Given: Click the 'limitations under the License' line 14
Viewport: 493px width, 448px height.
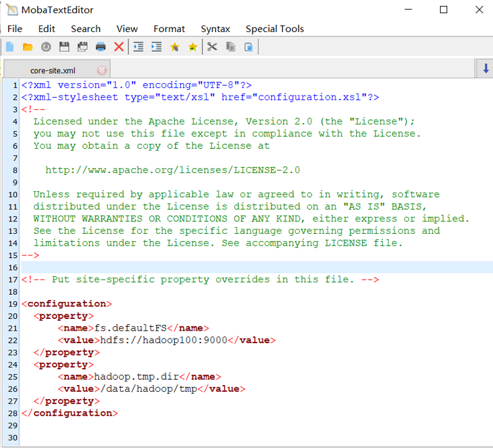Looking at the screenshot, I should (x=218, y=243).
